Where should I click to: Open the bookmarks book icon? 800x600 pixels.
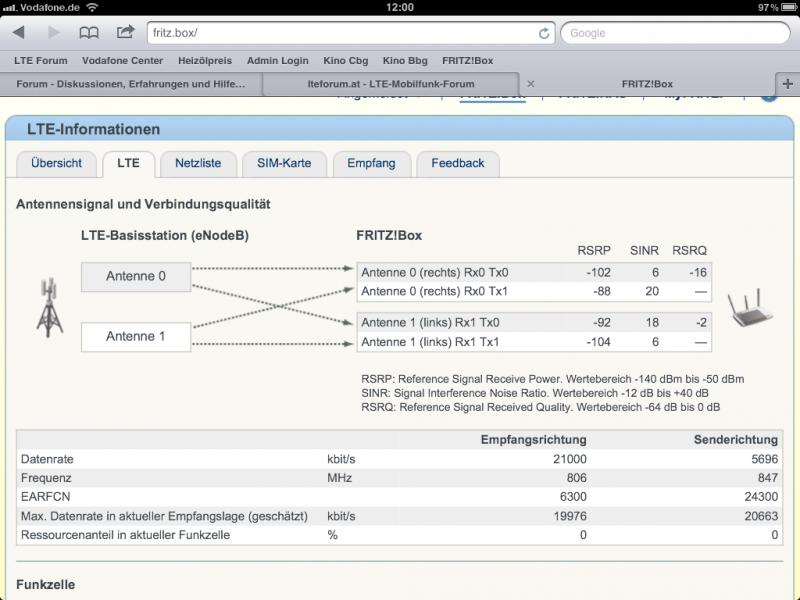pos(89,33)
